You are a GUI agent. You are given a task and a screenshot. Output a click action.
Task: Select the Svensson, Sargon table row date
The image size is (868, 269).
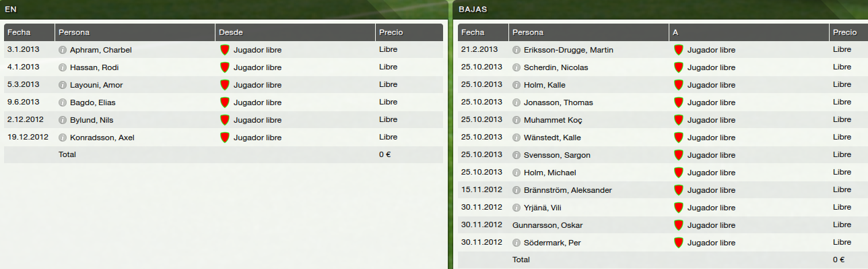pos(481,155)
